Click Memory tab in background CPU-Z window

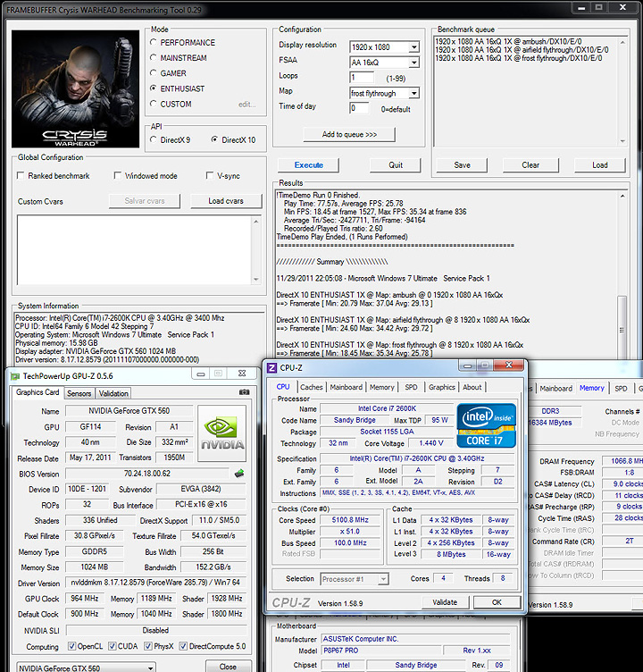pos(591,388)
